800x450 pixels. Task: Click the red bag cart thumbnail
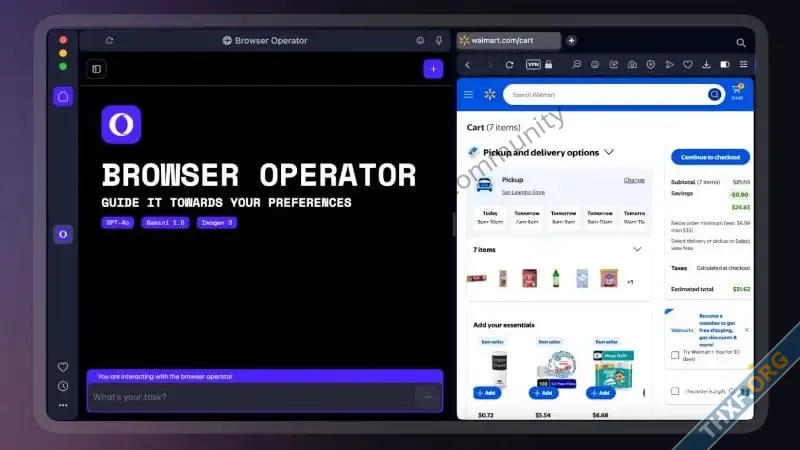click(x=530, y=279)
